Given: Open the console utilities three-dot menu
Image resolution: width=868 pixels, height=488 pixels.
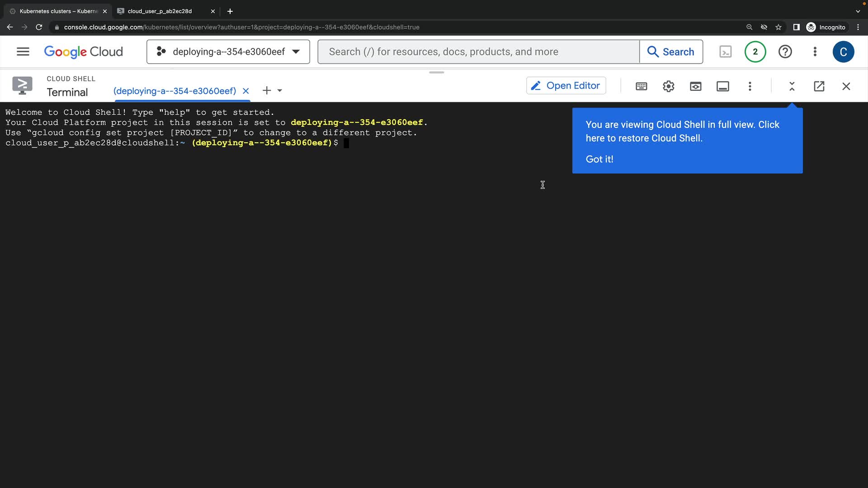Looking at the screenshot, I should pyautogui.click(x=815, y=52).
